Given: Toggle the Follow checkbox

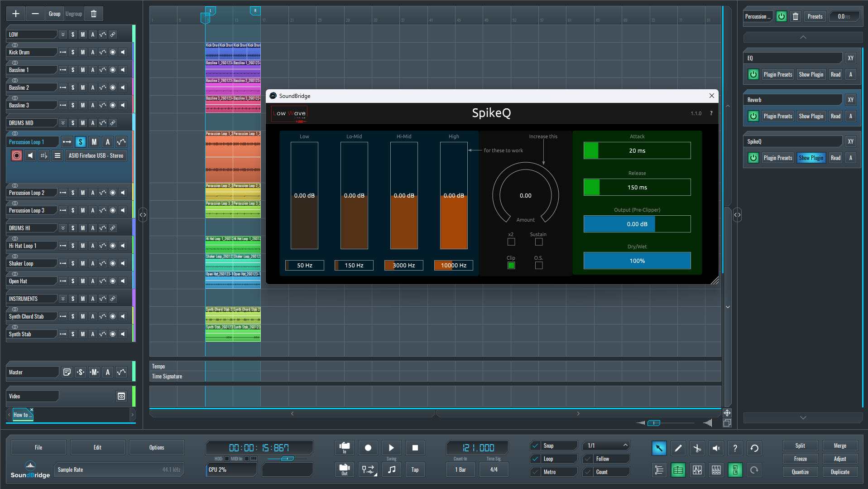Looking at the screenshot, I should 588,459.
